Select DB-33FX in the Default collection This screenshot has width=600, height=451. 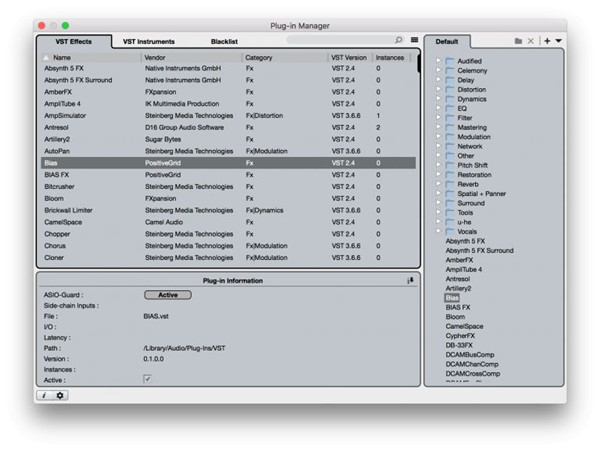[459, 345]
